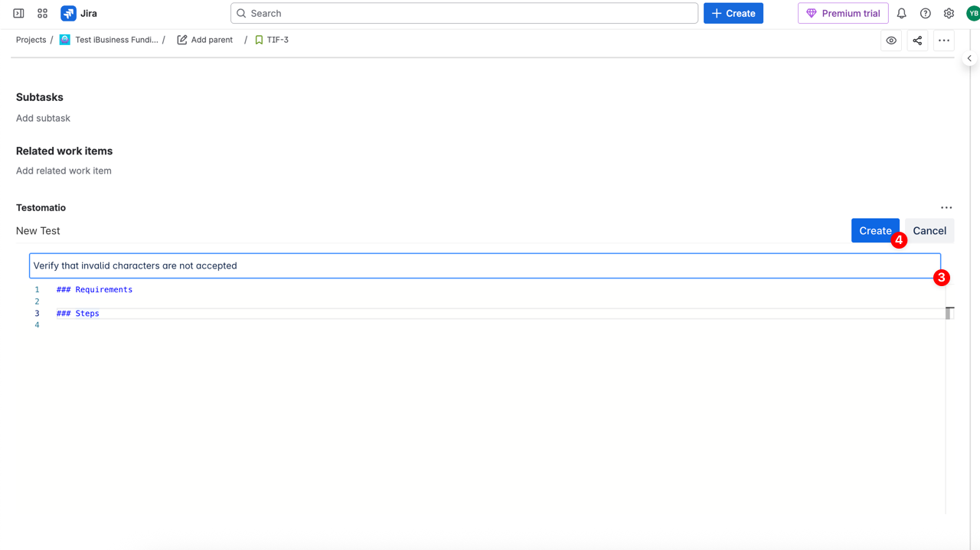The width and height of the screenshot is (980, 550).
Task: Toggle the sidebar collapse icon
Action: 18,13
